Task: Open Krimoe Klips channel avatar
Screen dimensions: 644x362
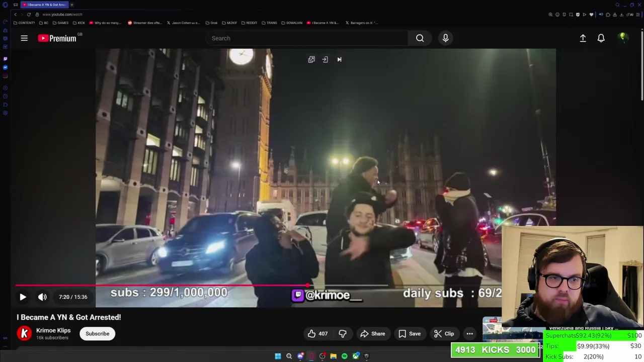Action: click(x=24, y=333)
